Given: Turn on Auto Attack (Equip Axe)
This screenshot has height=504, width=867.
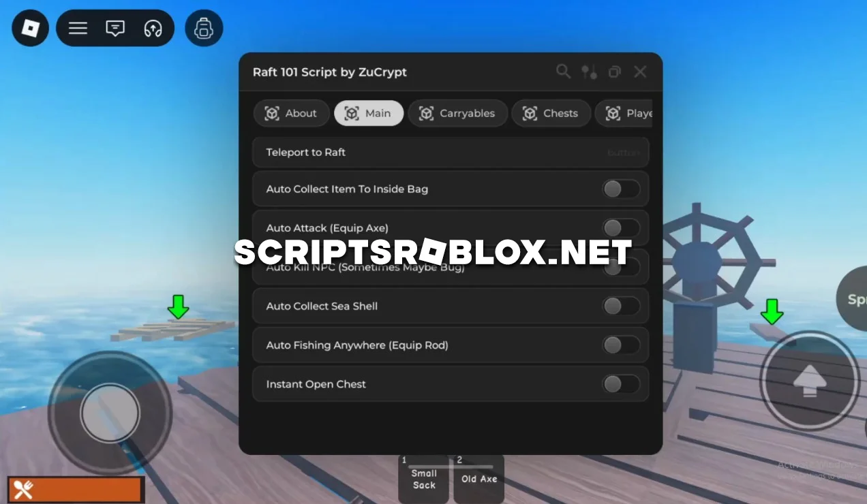Looking at the screenshot, I should pyautogui.click(x=620, y=227).
